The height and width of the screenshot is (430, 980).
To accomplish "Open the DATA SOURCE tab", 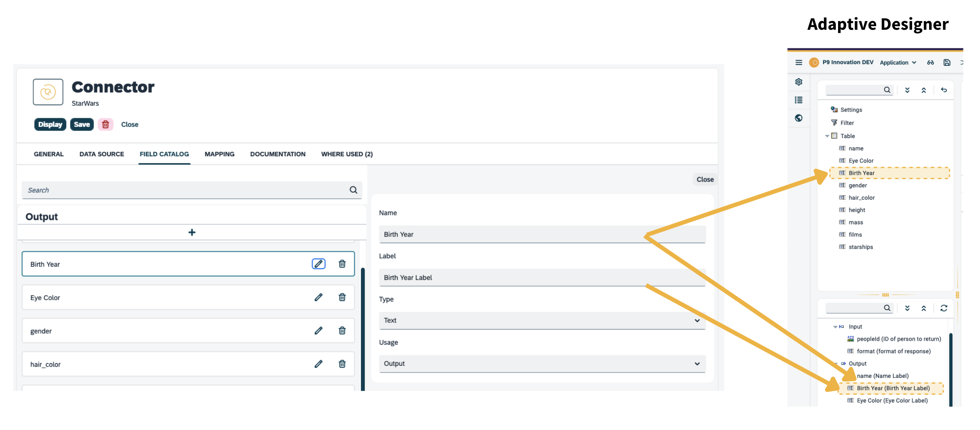I will [101, 154].
